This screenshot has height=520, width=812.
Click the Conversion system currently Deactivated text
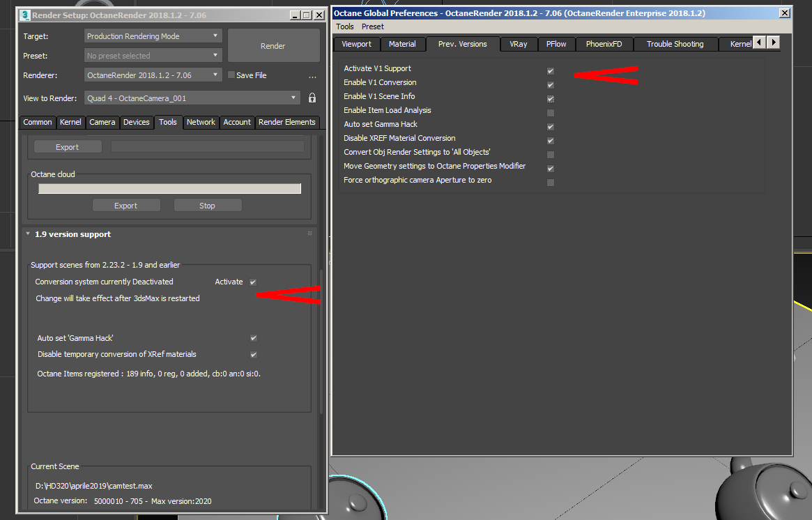(x=104, y=282)
